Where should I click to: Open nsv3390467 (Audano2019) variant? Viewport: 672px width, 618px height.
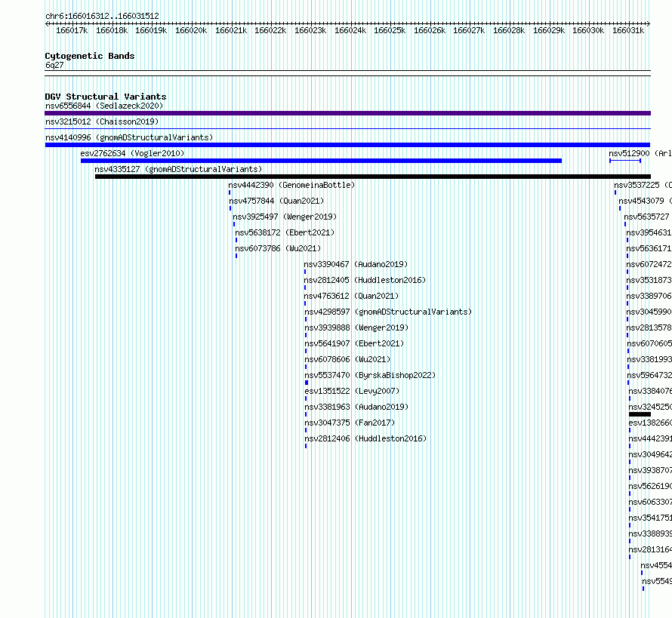[356, 264]
